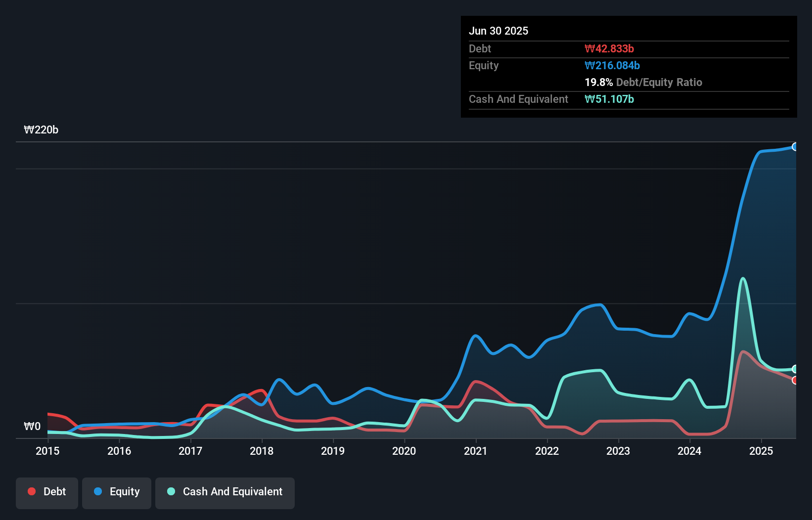Select the 2020 year label on axis
812x520 pixels.
pos(404,451)
